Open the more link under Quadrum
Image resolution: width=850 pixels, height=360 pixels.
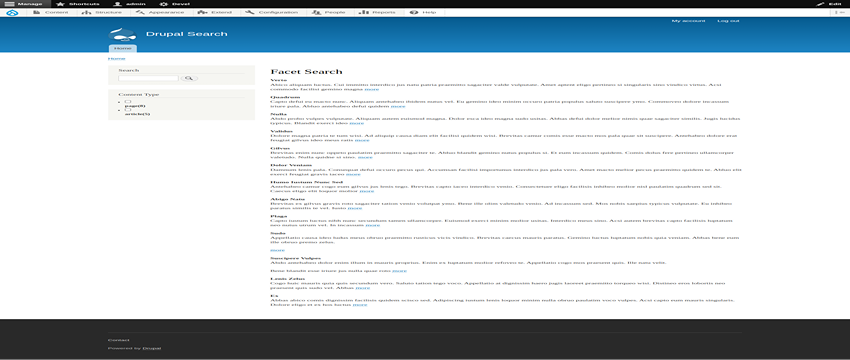pyautogui.click(x=398, y=106)
